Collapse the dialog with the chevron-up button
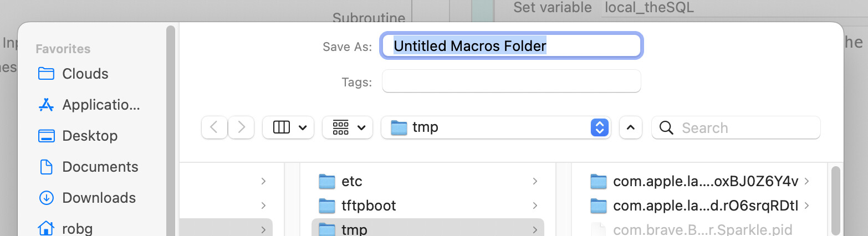 click(x=630, y=127)
